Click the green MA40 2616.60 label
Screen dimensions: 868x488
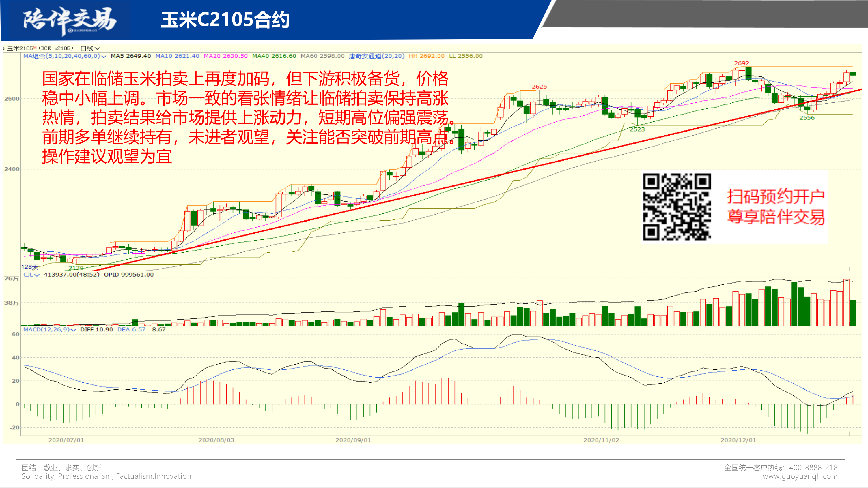274,56
